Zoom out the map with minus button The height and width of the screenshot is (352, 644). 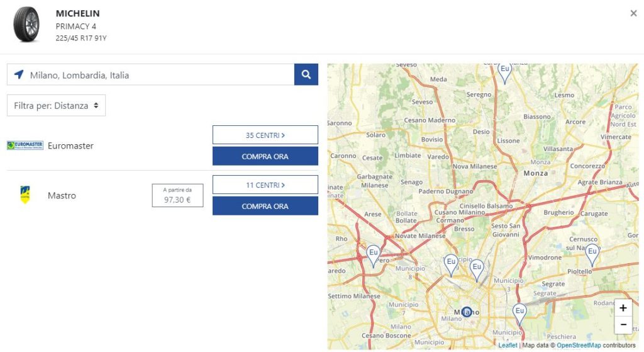coord(623,324)
